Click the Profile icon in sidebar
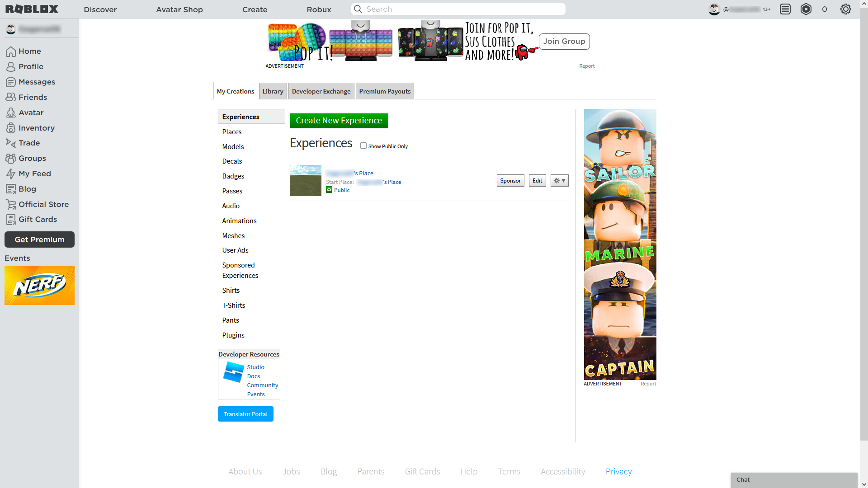 11,66
